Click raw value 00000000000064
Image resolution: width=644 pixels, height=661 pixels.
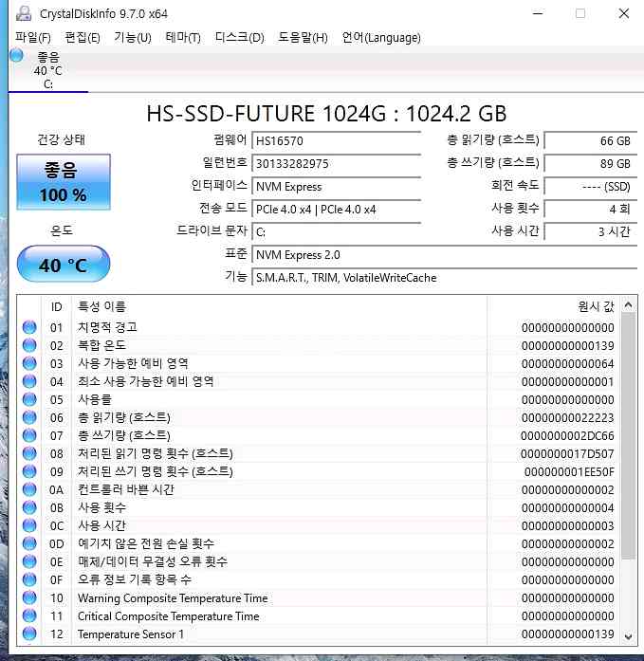coord(568,363)
